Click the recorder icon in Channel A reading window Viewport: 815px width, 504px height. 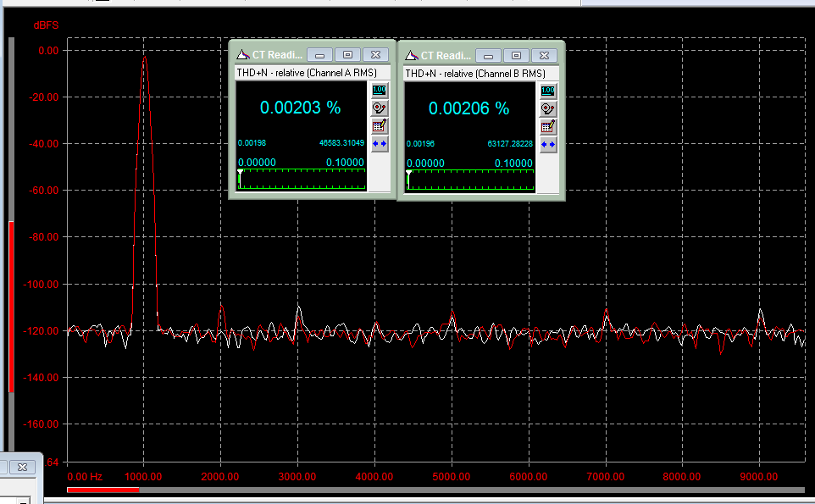click(x=380, y=108)
